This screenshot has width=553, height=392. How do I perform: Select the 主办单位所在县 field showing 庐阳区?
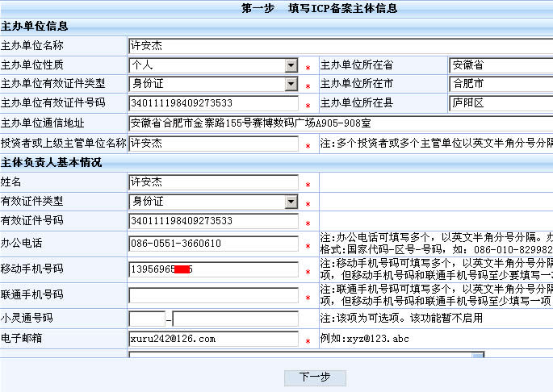(x=500, y=103)
